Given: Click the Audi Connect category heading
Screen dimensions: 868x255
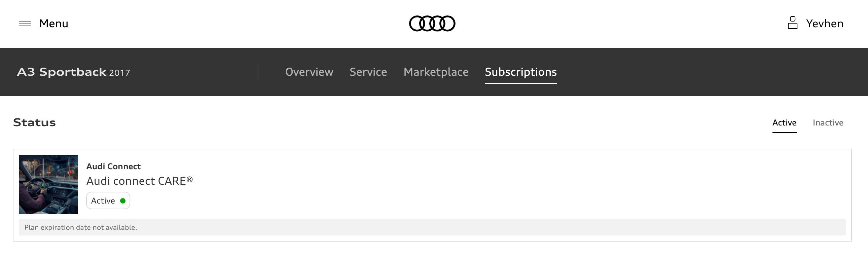Looking at the screenshot, I should 114,167.
